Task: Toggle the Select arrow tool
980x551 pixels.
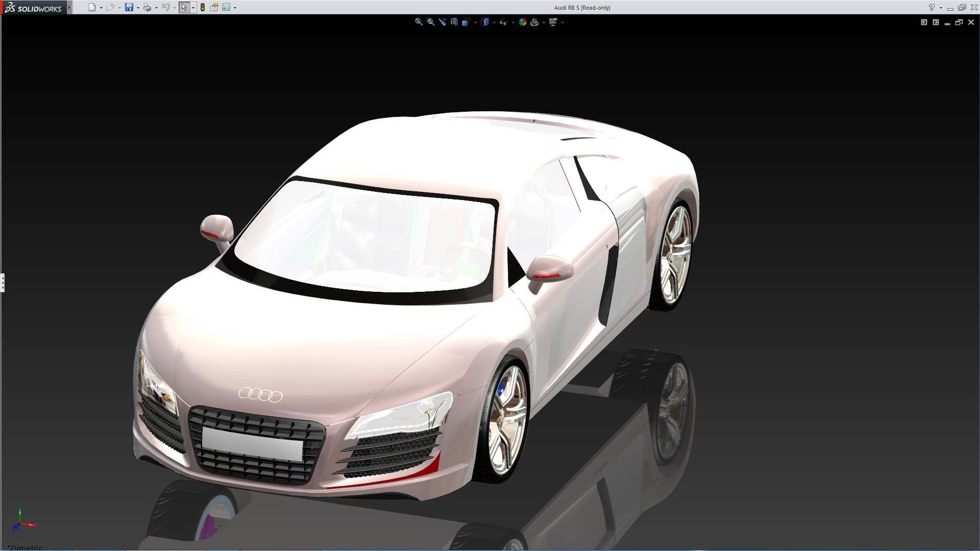Action: pyautogui.click(x=184, y=8)
